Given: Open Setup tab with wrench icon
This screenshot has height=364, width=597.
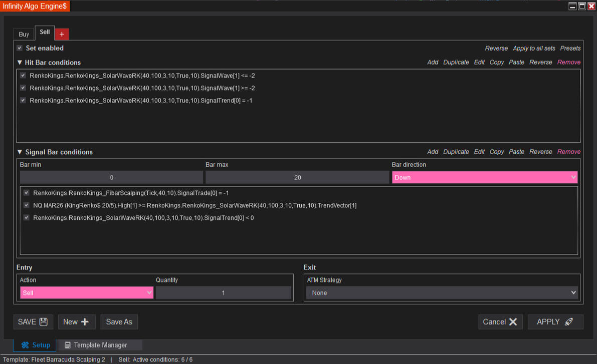Looking at the screenshot, I should [x=35, y=345].
